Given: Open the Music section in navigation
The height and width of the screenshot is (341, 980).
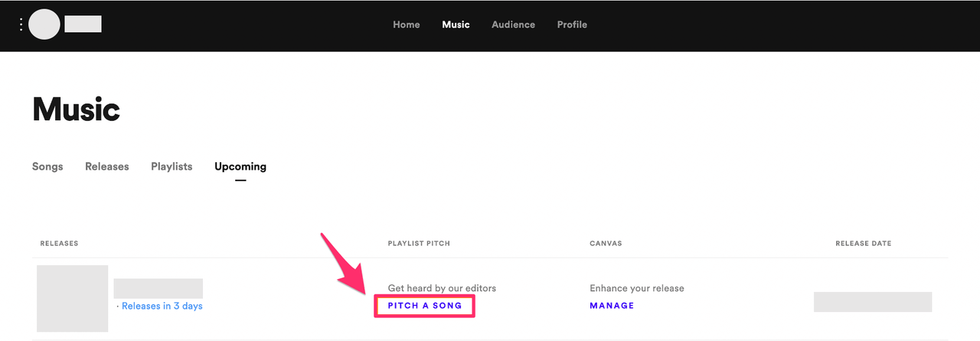Looking at the screenshot, I should pos(456,24).
